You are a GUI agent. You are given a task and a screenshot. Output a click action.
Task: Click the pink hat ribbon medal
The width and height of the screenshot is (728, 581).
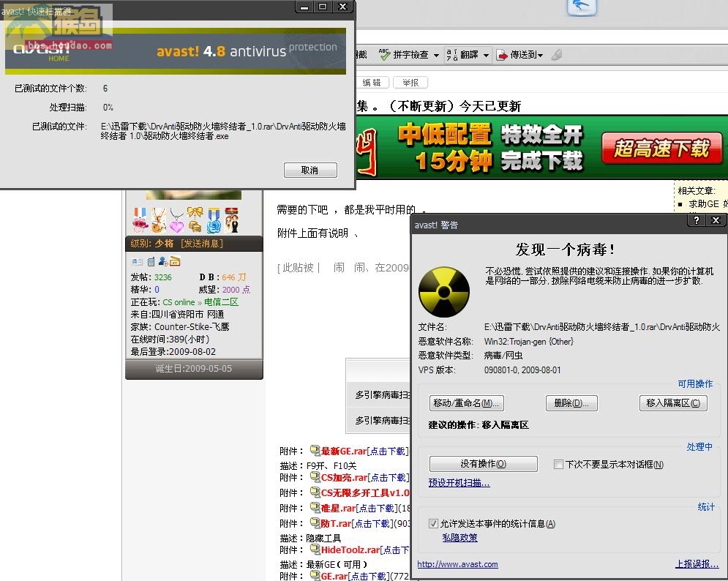tap(140, 220)
